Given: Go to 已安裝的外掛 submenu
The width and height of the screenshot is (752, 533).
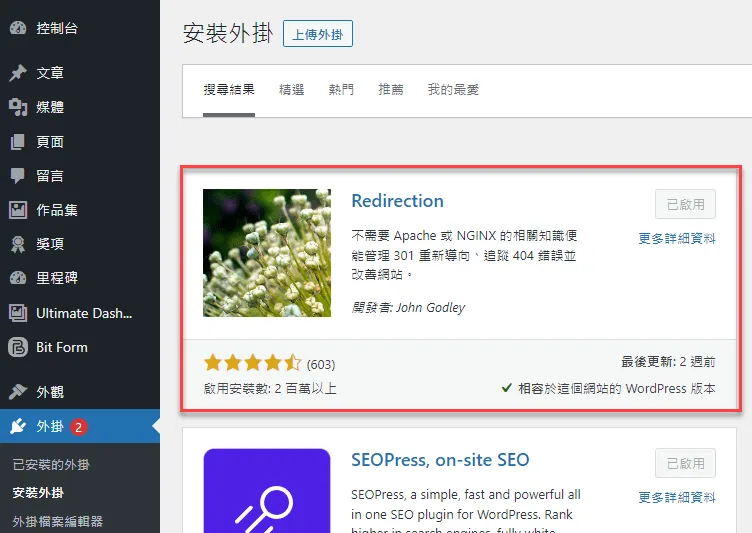Looking at the screenshot, I should pyautogui.click(x=51, y=464).
